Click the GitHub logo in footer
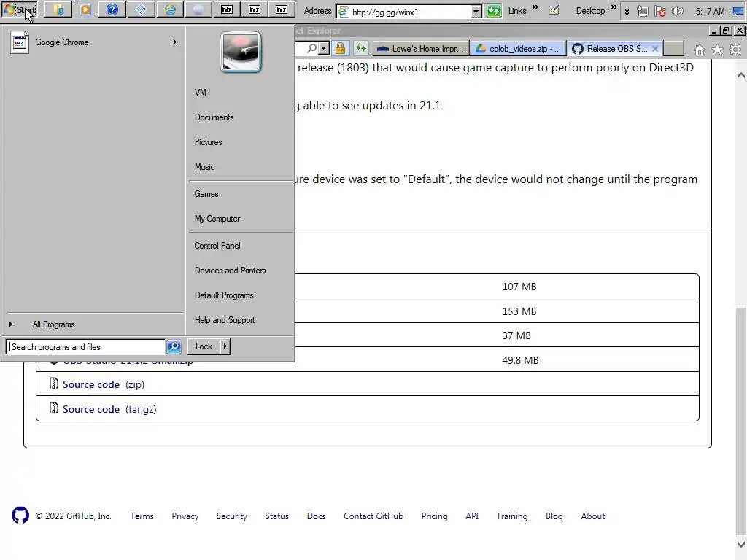 click(20, 516)
